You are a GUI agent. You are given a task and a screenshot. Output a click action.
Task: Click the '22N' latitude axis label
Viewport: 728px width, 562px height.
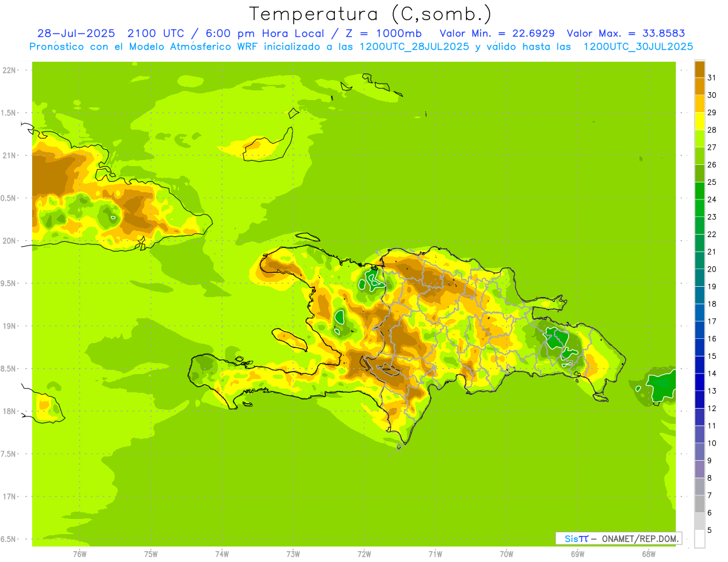(x=9, y=70)
